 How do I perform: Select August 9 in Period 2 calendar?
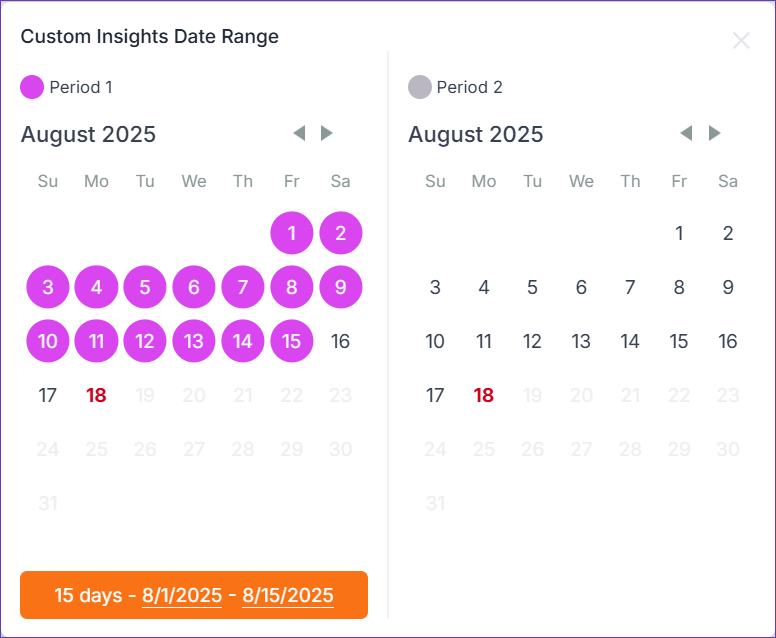[x=728, y=287]
